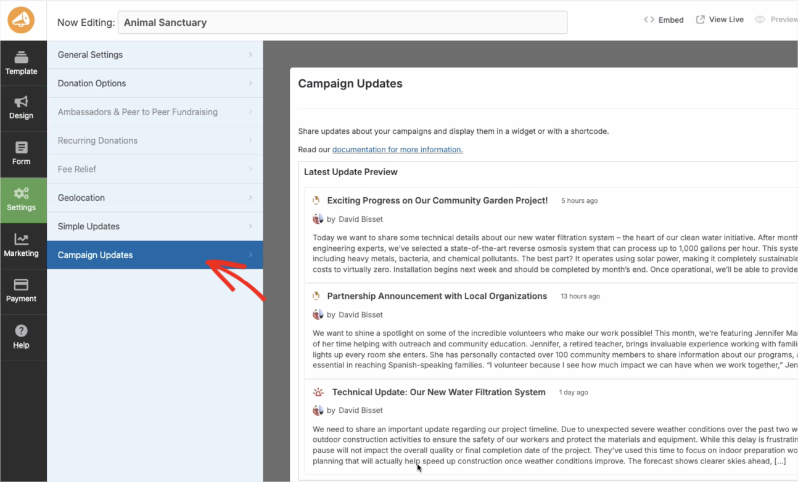Image resolution: width=798 pixels, height=482 pixels.
Task: Open the Payment card icon
Action: (21, 285)
